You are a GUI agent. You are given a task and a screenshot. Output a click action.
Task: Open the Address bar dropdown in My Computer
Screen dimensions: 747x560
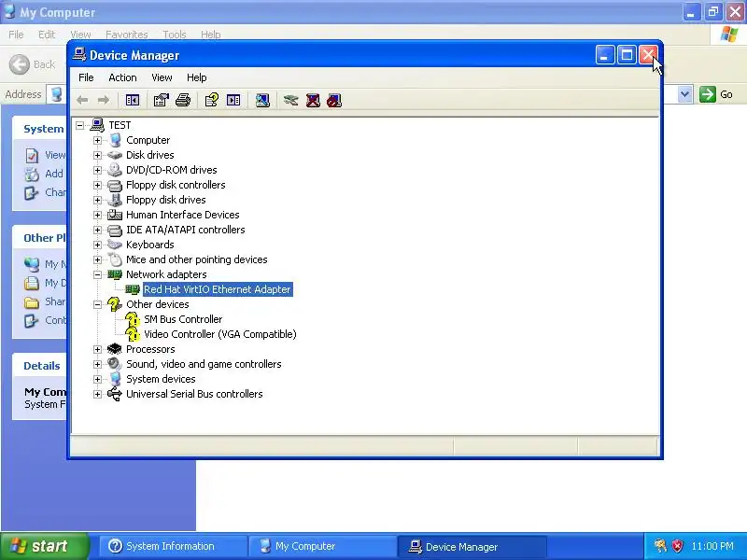[684, 94]
